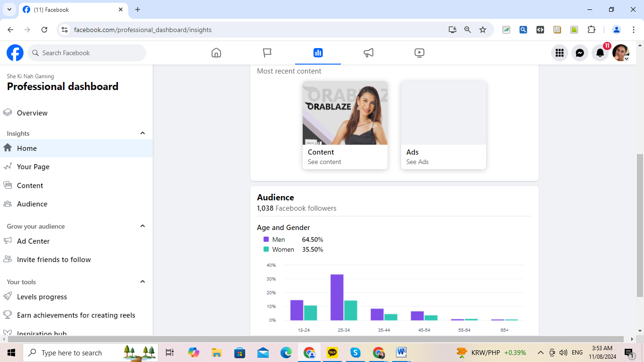Open the Facebook apps grid menu

click(560, 53)
